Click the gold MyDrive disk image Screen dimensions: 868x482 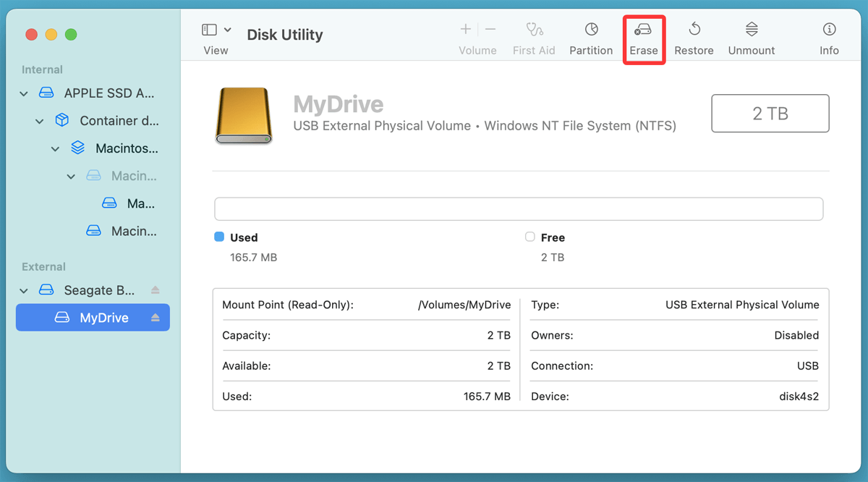244,116
